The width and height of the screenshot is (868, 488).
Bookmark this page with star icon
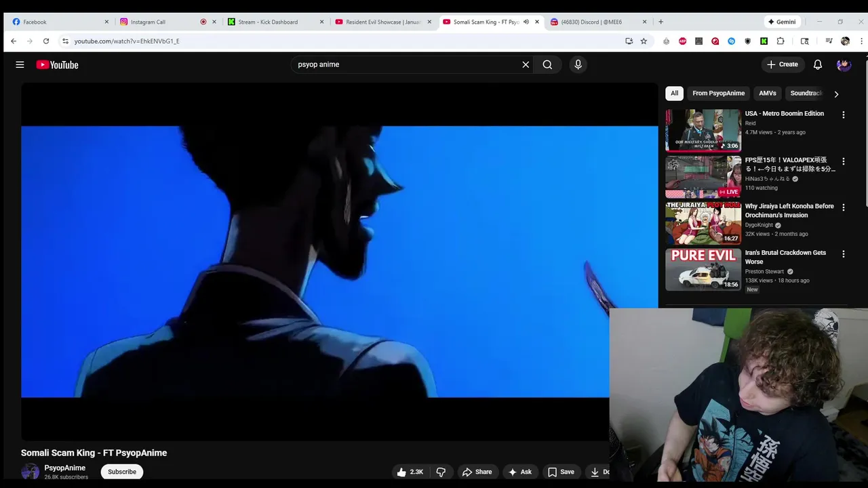pos(644,41)
